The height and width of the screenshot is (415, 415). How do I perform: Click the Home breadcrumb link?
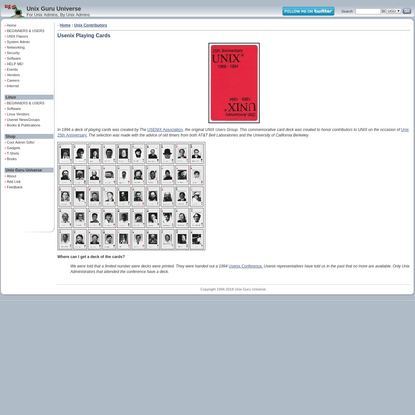tap(65, 25)
